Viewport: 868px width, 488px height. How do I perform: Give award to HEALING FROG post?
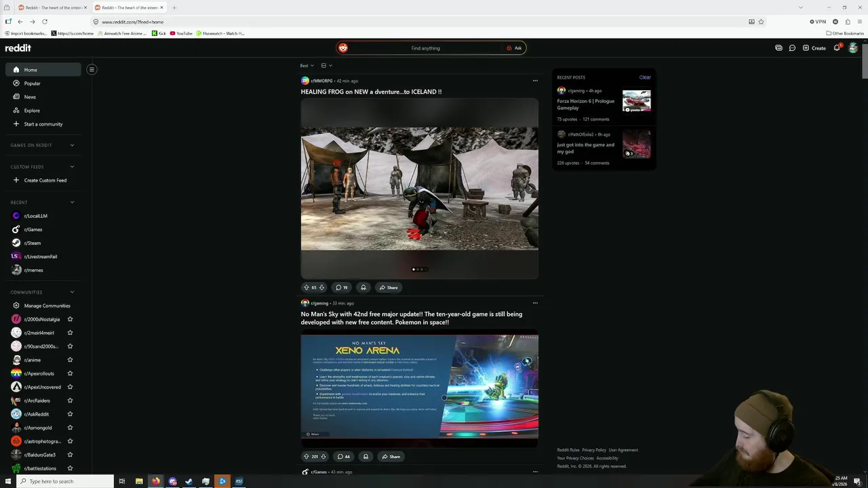363,287
